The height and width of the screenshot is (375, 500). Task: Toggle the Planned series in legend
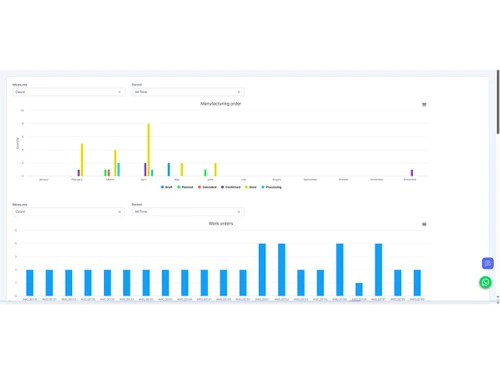pyautogui.click(x=185, y=187)
